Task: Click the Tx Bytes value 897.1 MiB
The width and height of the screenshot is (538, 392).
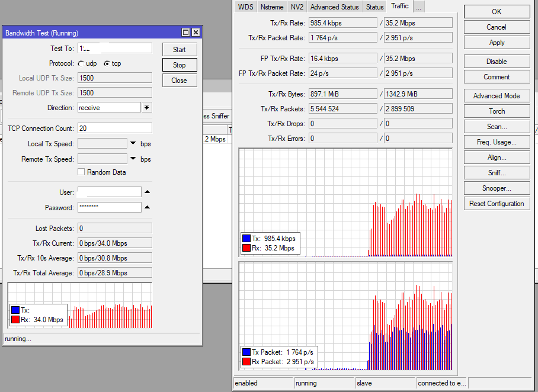Action: (x=343, y=94)
